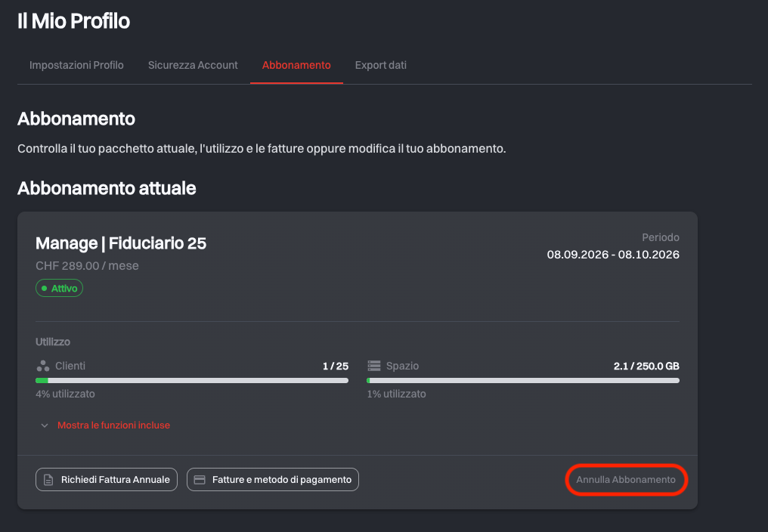The image size is (768, 532).
Task: Click the period 08.09.2026 - 08.10.2026
Action: click(x=613, y=255)
